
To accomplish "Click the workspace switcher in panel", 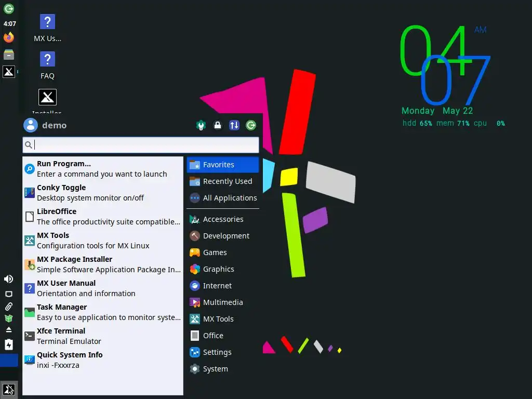I will tap(9, 361).
